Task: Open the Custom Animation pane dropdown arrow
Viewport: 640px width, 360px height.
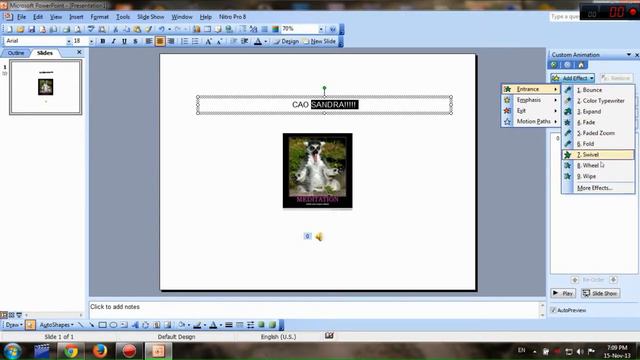Action: [x=629, y=55]
